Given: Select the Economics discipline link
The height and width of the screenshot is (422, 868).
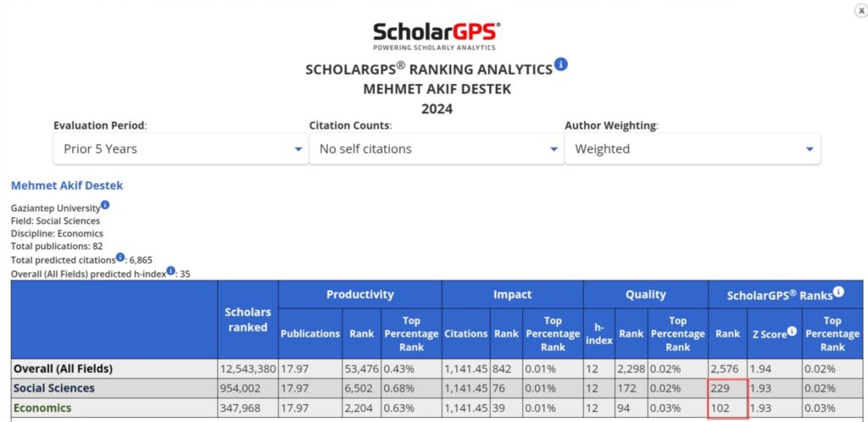Looking at the screenshot, I should pyautogui.click(x=42, y=408).
